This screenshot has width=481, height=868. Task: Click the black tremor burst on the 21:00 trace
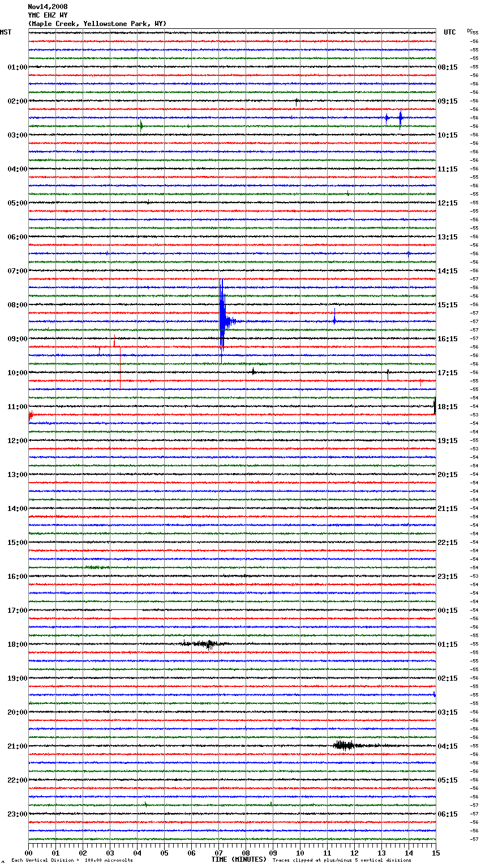(344, 745)
